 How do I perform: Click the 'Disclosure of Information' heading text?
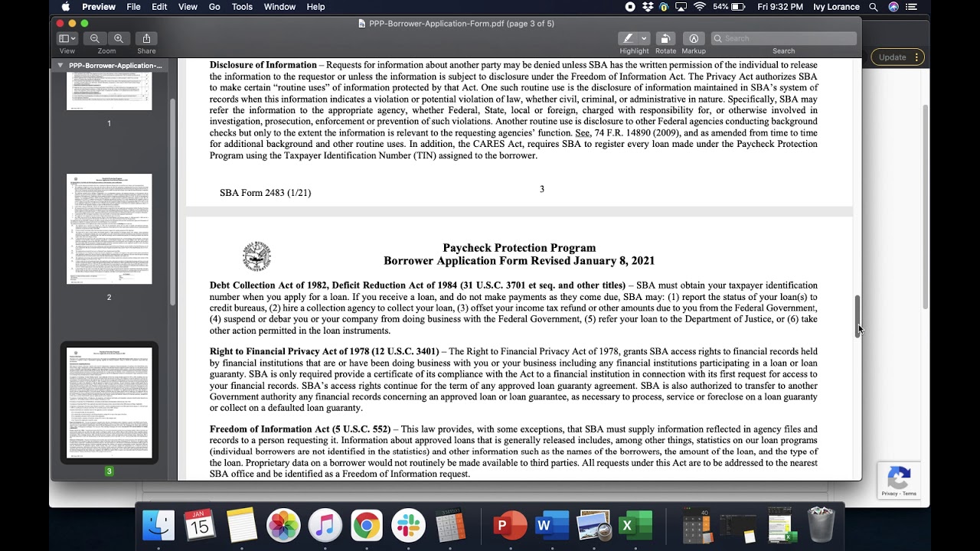263,65
